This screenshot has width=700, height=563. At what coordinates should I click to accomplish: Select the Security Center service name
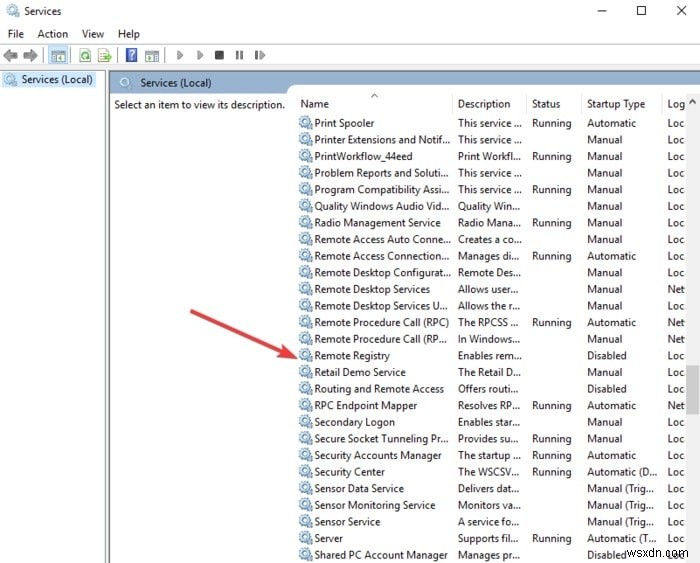tap(349, 471)
